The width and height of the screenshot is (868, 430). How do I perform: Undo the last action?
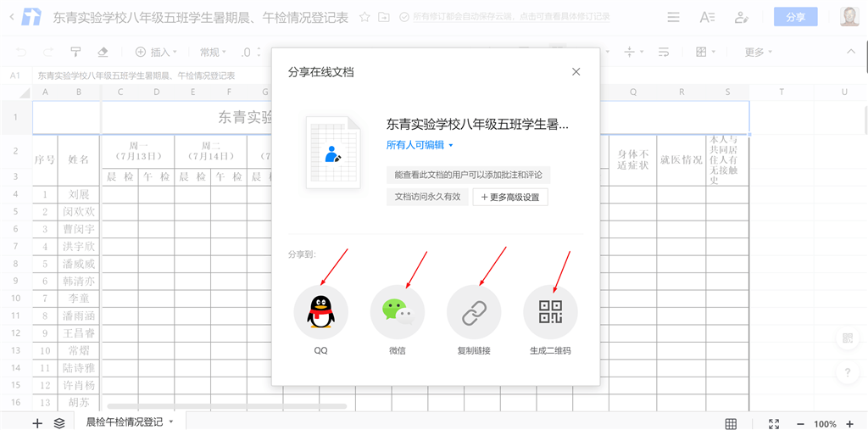[x=21, y=52]
